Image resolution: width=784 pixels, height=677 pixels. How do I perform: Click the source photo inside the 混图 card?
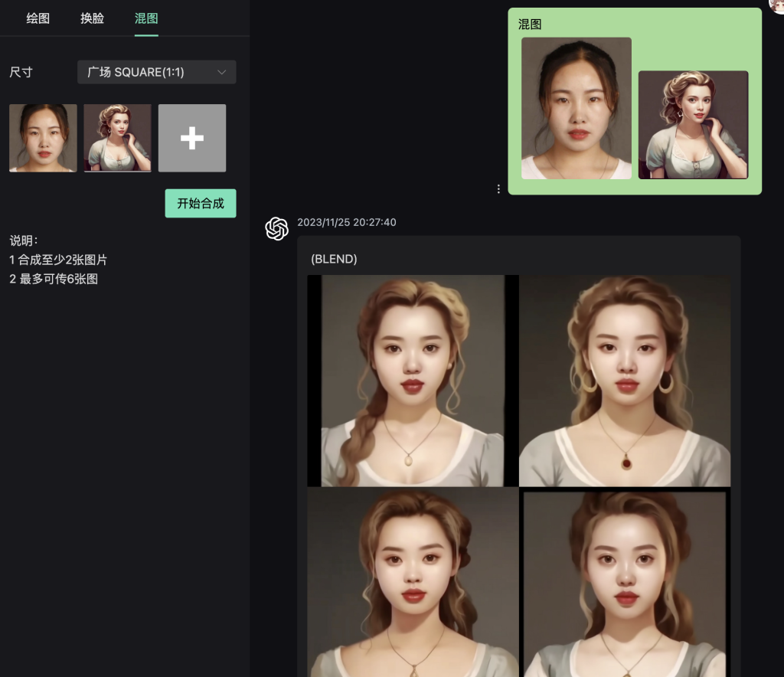click(x=576, y=107)
